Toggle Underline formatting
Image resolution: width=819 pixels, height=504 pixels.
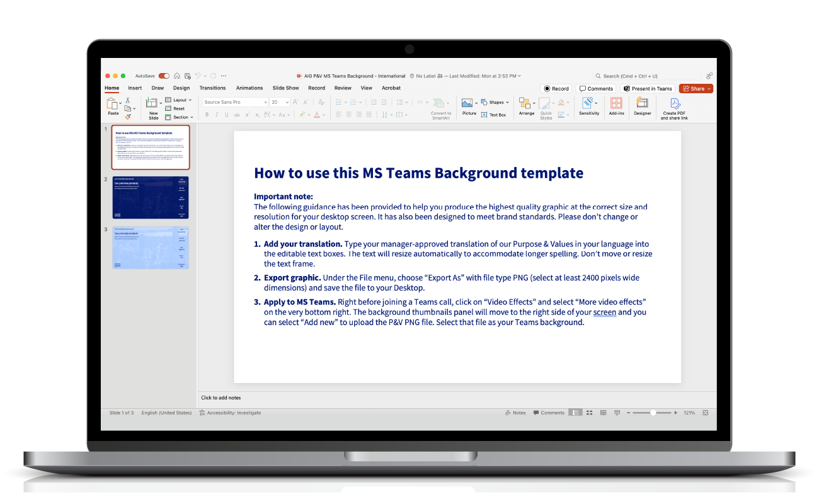(227, 115)
